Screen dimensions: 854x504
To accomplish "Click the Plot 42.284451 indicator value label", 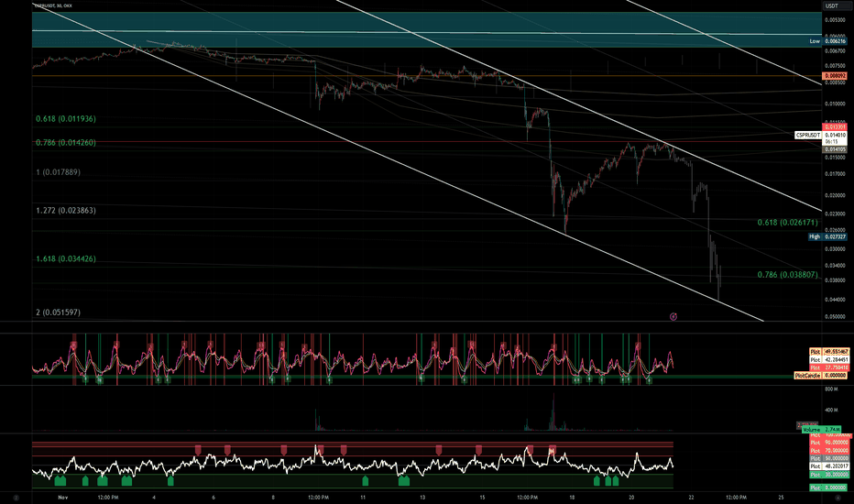I will (828, 360).
